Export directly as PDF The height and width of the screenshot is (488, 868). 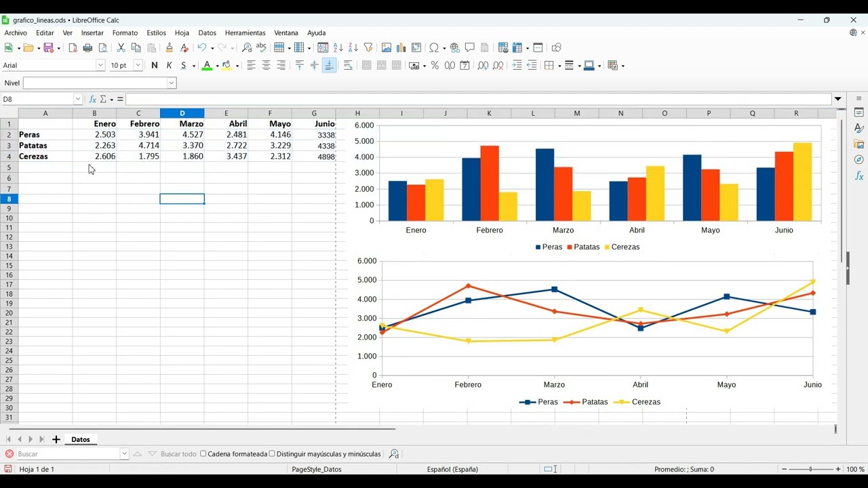[73, 47]
